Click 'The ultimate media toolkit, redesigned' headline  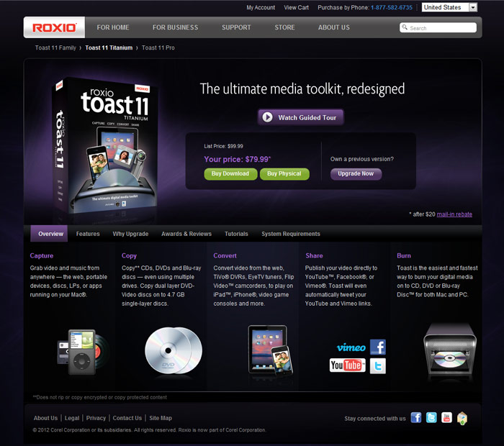pos(302,89)
